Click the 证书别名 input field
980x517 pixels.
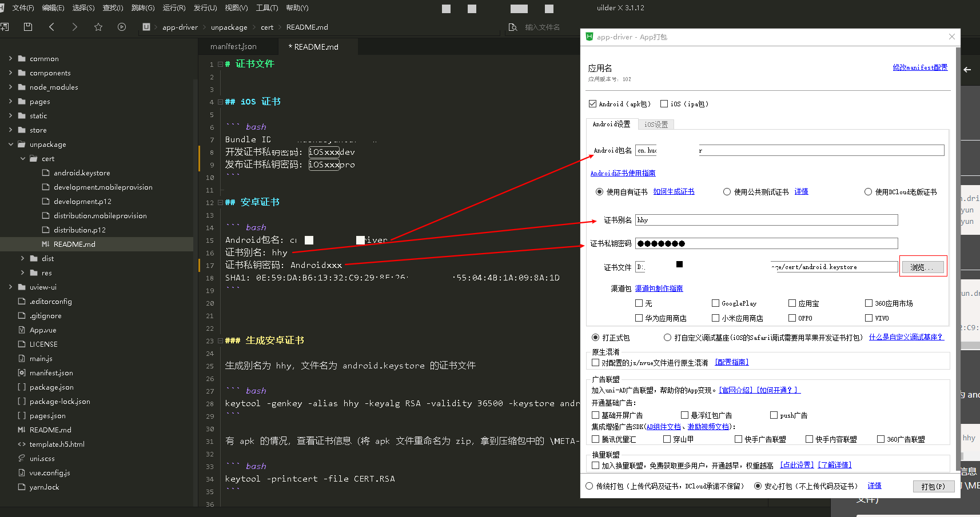coord(766,220)
